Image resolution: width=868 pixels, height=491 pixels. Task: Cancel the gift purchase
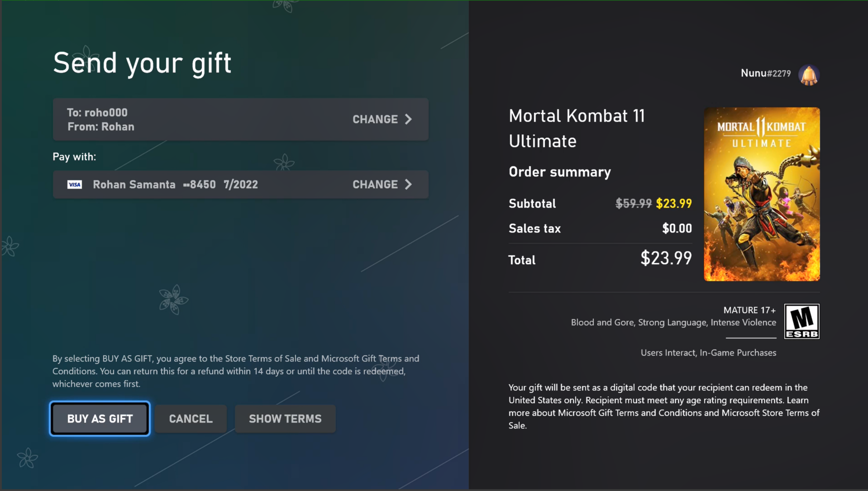click(191, 419)
